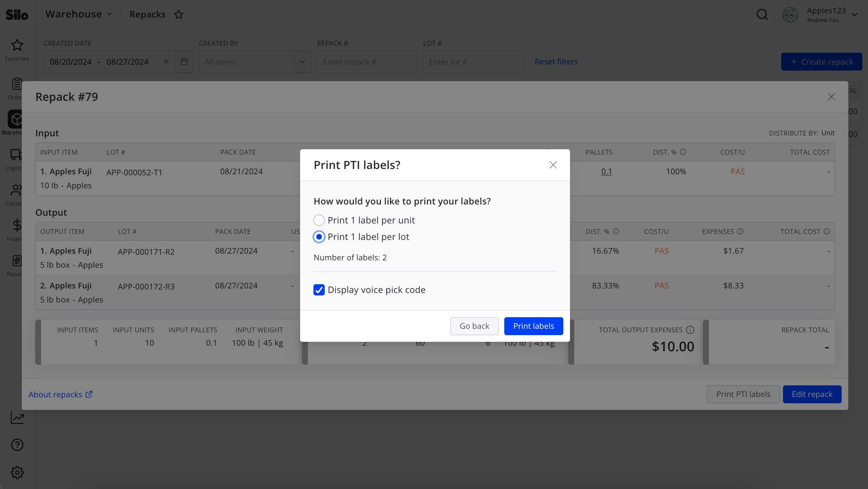Open the help question mark icon
The image size is (868, 489).
coord(17,445)
